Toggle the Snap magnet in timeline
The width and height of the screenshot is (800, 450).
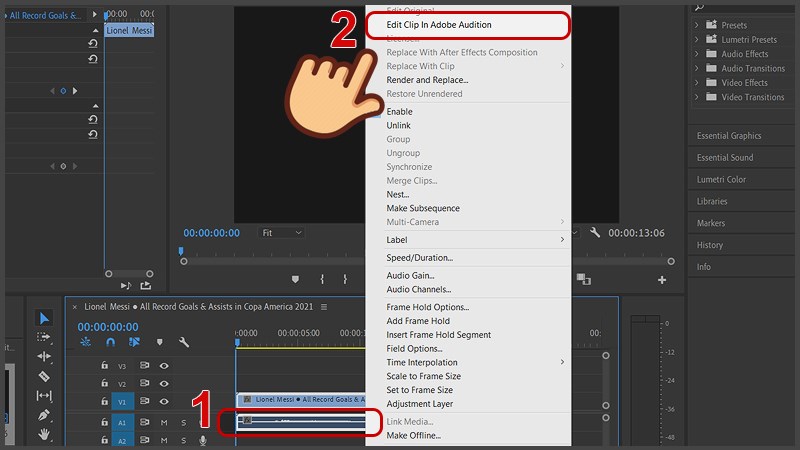click(x=110, y=342)
